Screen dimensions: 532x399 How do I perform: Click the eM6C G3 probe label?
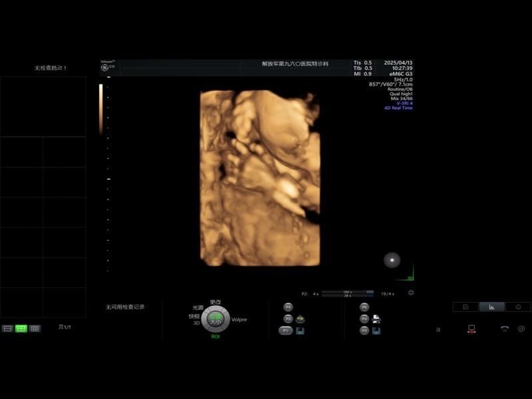[x=401, y=74]
